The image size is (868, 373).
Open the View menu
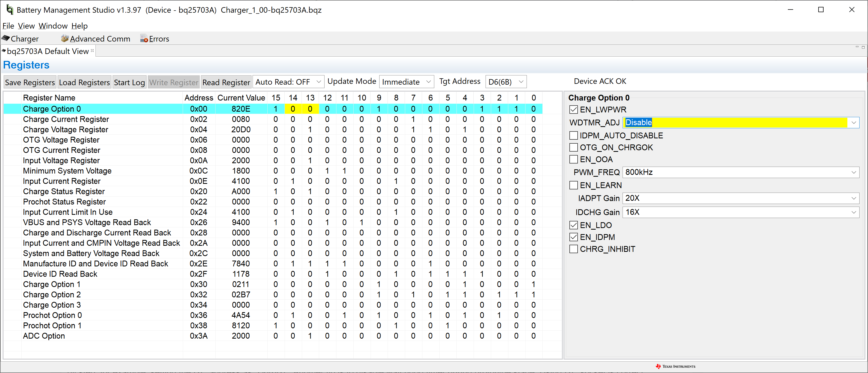point(26,26)
